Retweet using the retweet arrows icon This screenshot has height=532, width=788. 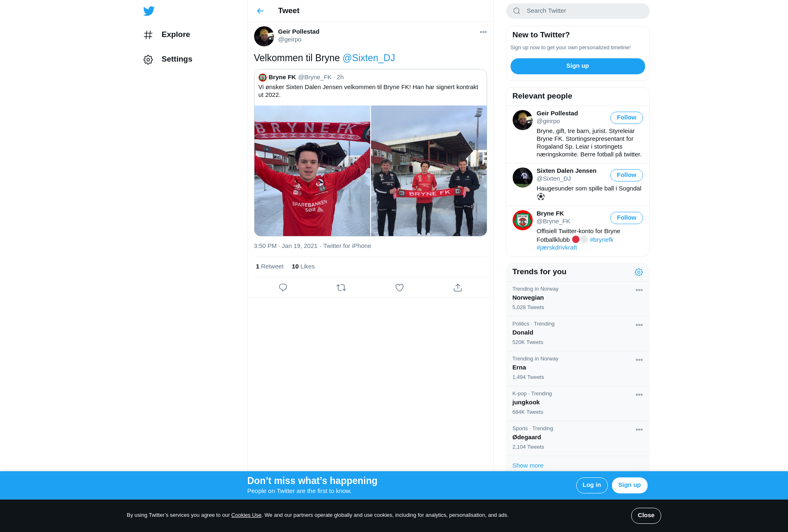pyautogui.click(x=341, y=288)
